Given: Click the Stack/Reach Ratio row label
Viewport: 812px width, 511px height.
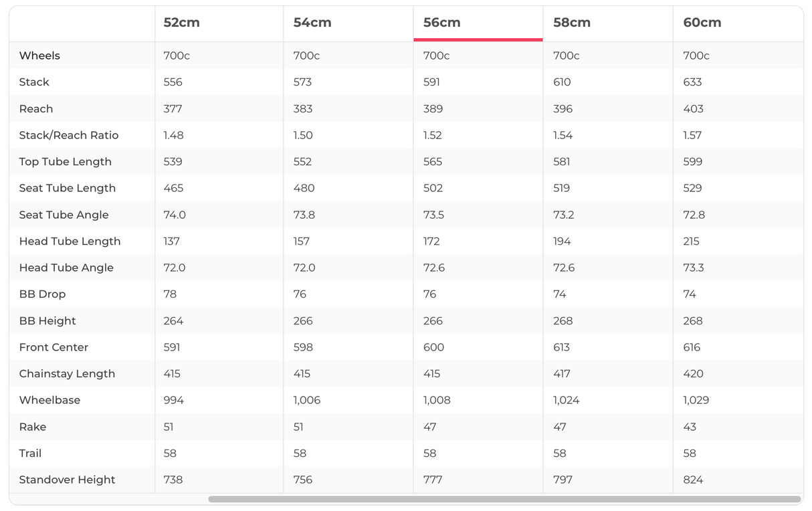Looking at the screenshot, I should pyautogui.click(x=69, y=135).
